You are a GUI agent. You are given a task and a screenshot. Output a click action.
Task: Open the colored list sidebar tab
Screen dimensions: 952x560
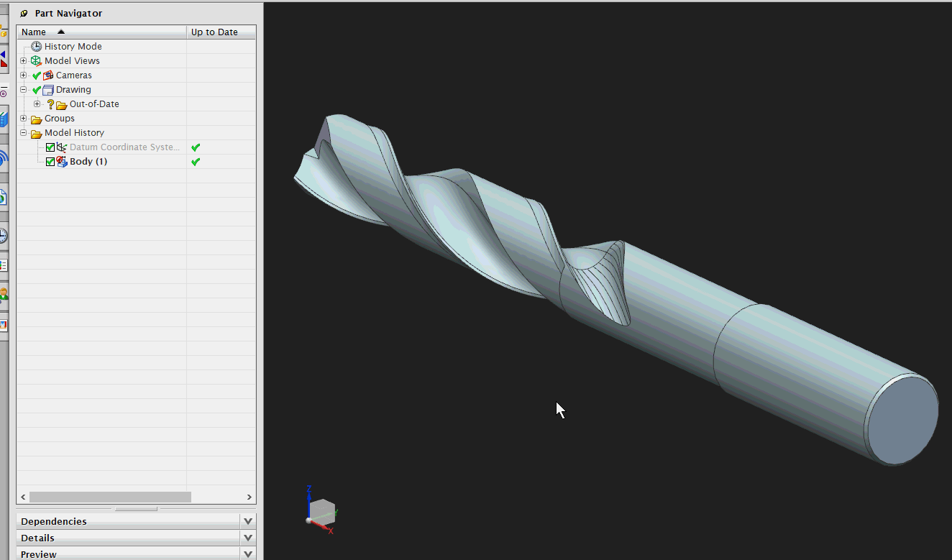(4, 265)
